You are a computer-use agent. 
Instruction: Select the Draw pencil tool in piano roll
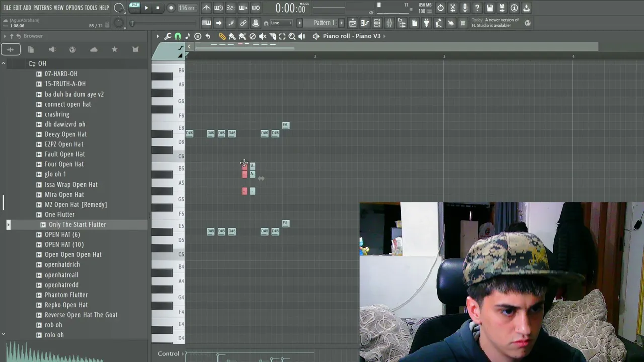[x=222, y=36]
